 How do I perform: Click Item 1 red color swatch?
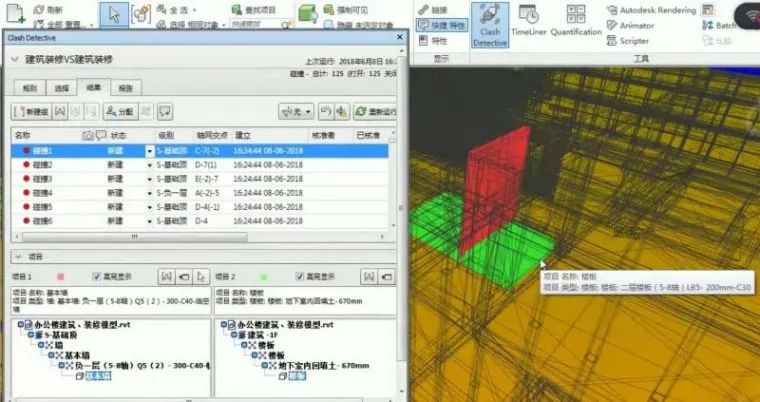tap(61, 277)
